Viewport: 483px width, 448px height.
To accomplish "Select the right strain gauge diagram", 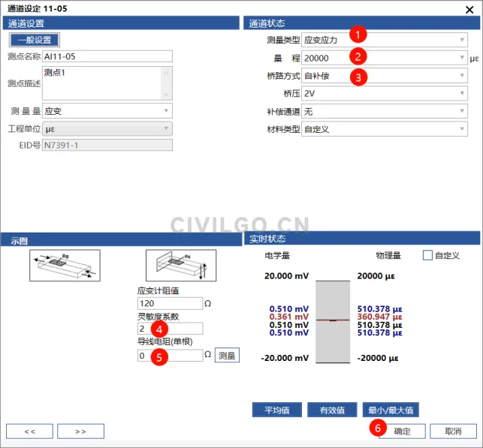I will pyautogui.click(x=180, y=266).
